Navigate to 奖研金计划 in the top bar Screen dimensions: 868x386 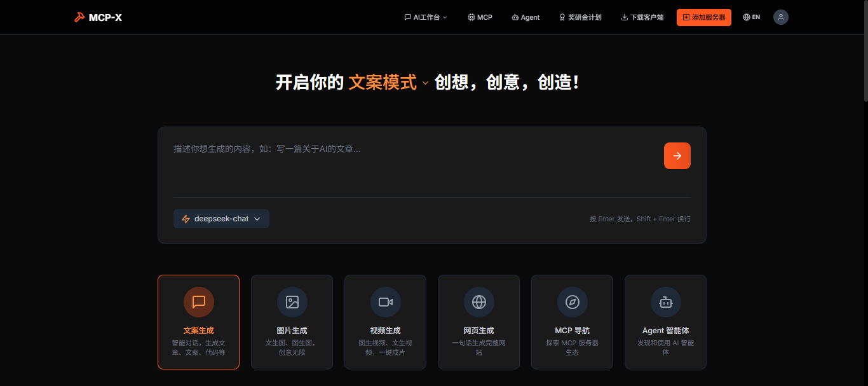(x=580, y=17)
